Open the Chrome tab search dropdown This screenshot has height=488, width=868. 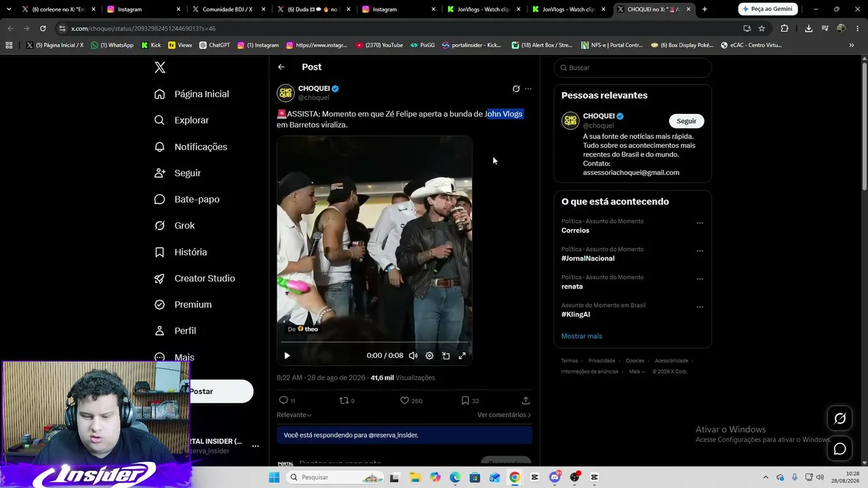(9, 9)
